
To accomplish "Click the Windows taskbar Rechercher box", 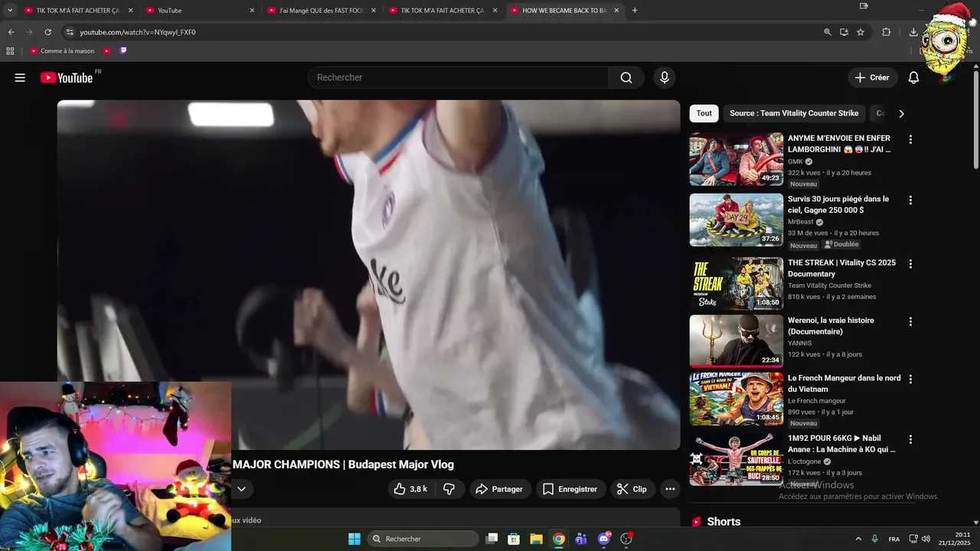I will [x=423, y=539].
